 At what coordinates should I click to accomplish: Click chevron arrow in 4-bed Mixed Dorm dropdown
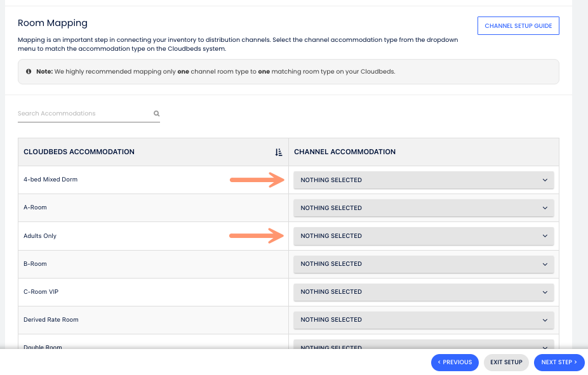click(545, 180)
